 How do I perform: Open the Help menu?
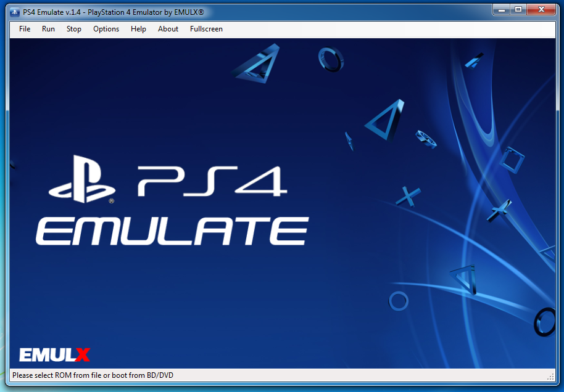138,29
